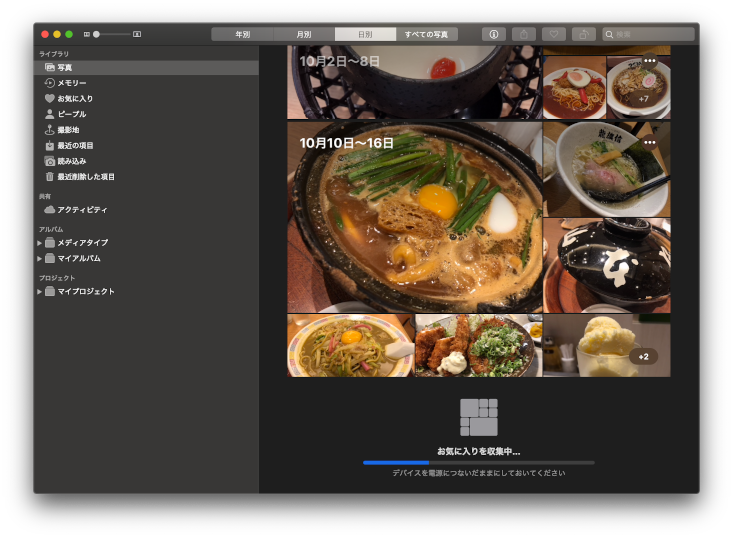The width and height of the screenshot is (733, 538).
Task: Open the yakisoba with egg photo
Action: 351,345
